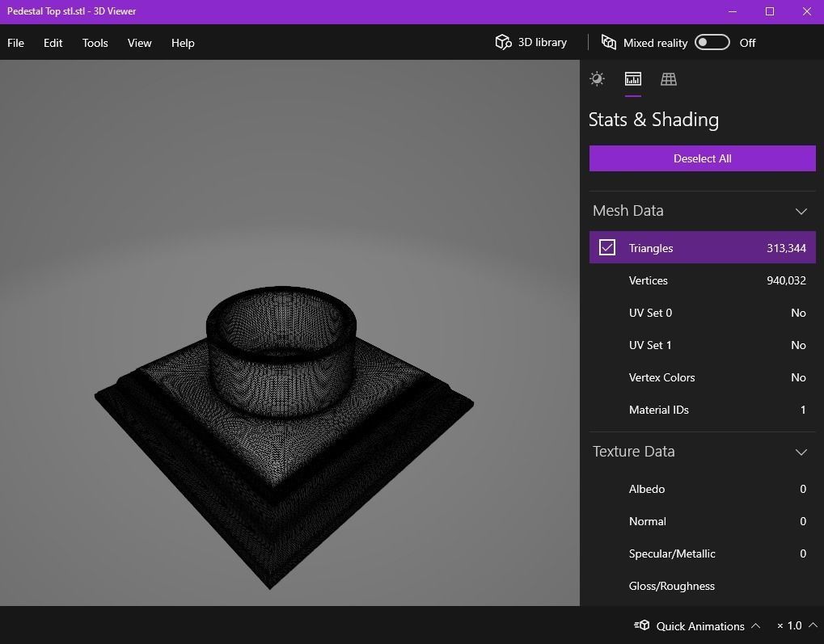
Task: Open the Grid & Views tab icon
Action: [669, 79]
